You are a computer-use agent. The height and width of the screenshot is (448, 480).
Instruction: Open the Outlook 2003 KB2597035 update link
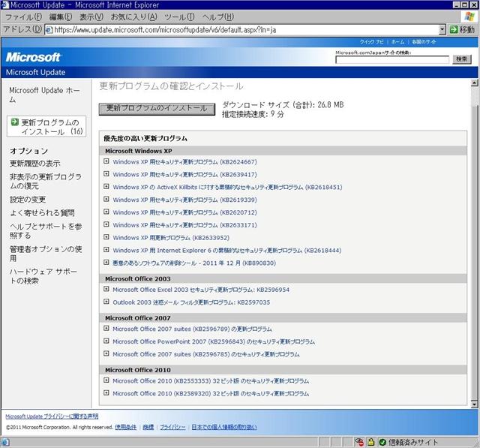pyautogui.click(x=191, y=302)
